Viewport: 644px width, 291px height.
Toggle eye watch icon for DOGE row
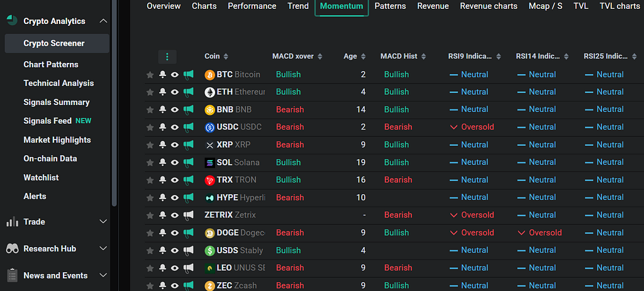175,233
